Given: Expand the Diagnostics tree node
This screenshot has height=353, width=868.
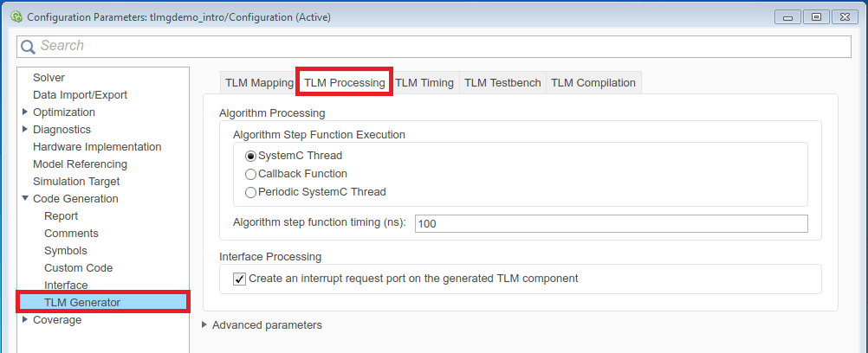Looking at the screenshot, I should point(25,130).
